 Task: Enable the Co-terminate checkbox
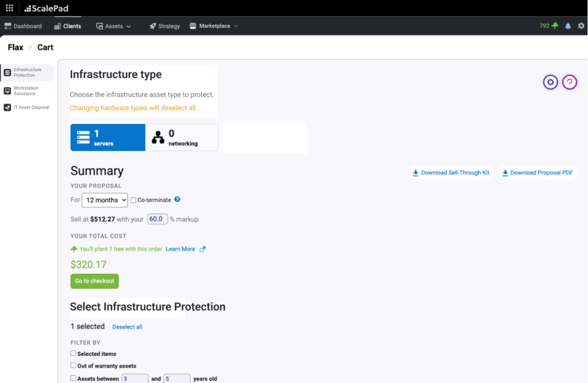[x=133, y=200]
